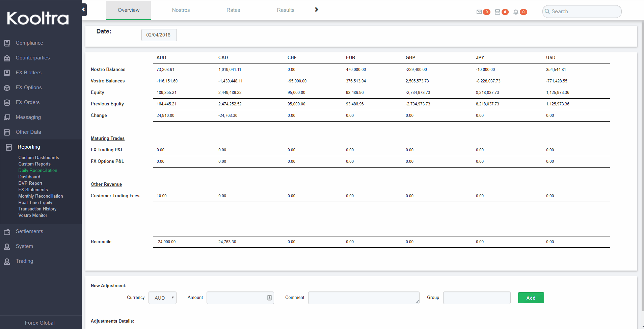644x329 pixels.
Task: Click the Settlements wallet icon
Action: pos(7,232)
